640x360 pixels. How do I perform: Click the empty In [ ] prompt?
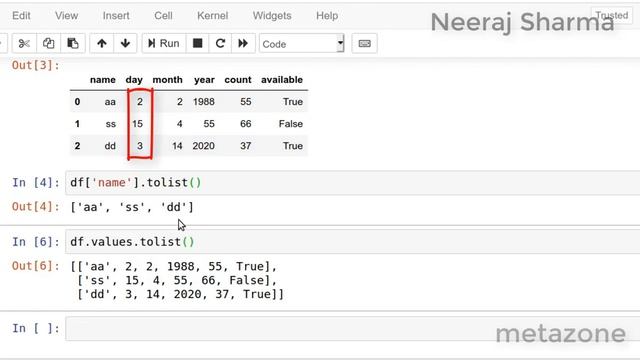pos(36,328)
